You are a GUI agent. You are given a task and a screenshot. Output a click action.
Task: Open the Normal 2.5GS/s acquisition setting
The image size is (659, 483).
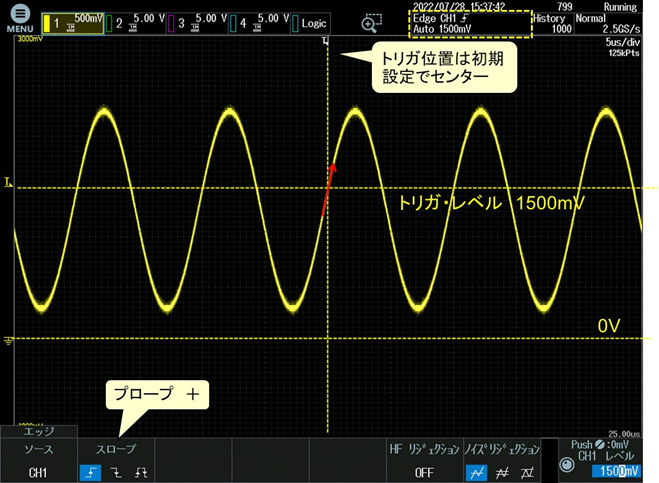coord(608,24)
